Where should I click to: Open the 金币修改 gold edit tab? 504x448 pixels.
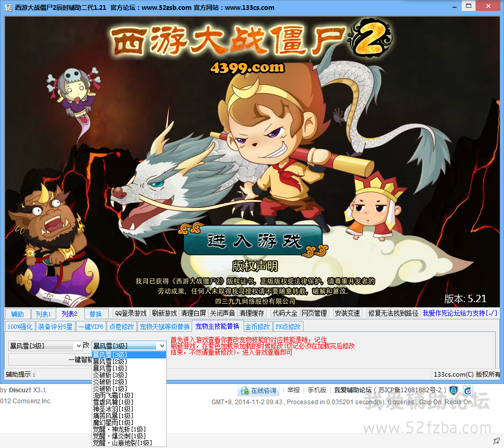(x=258, y=327)
